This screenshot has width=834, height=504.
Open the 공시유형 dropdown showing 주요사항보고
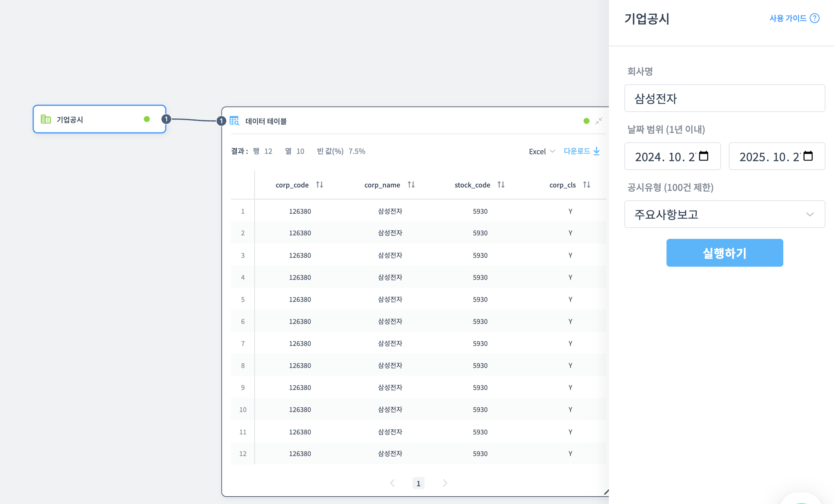(x=725, y=215)
